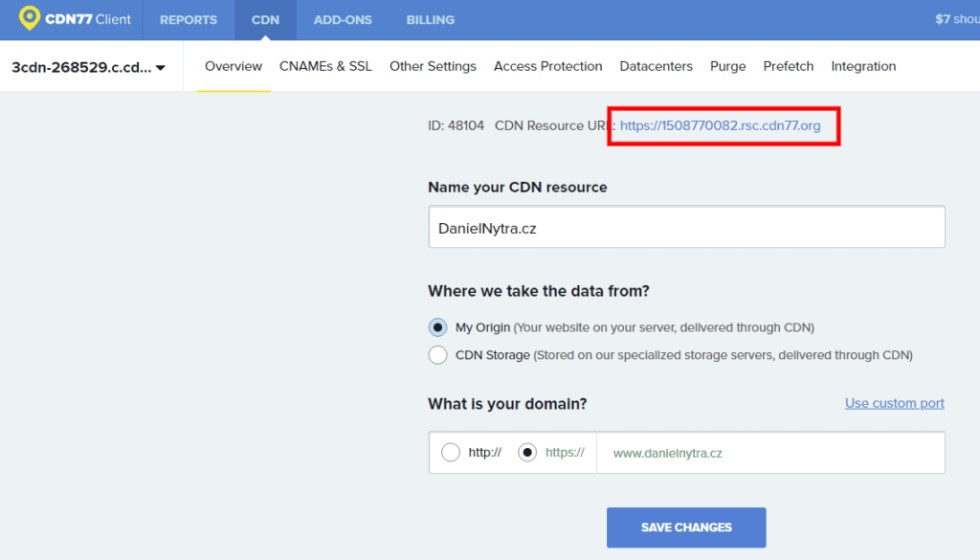This screenshot has height=560, width=980.
Task: Open the CDN top menu
Action: pos(265,20)
